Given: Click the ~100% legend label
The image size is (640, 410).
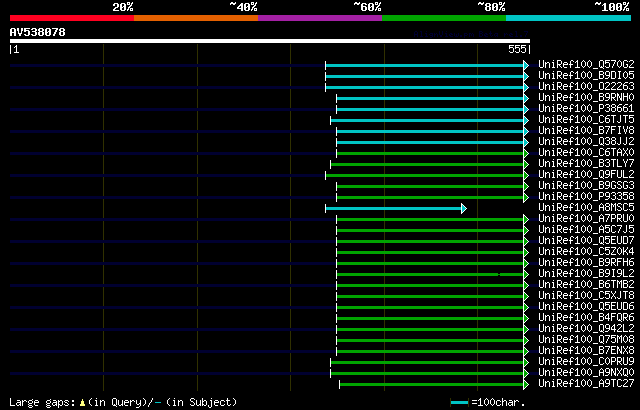Looking at the screenshot, I should (x=611, y=7).
